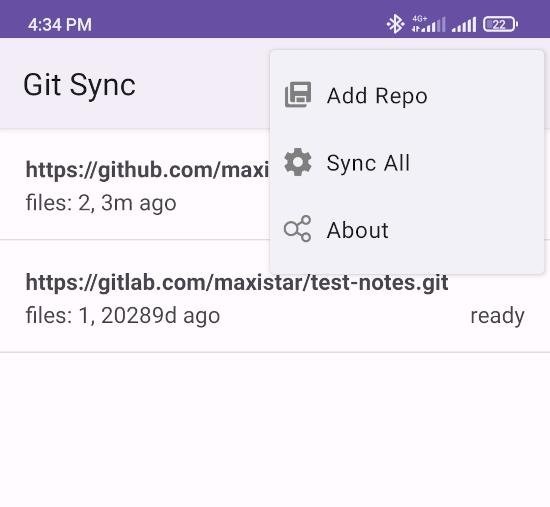The image size is (550, 507).
Task: Click the 4:34 PM clock
Action: [x=60, y=25]
